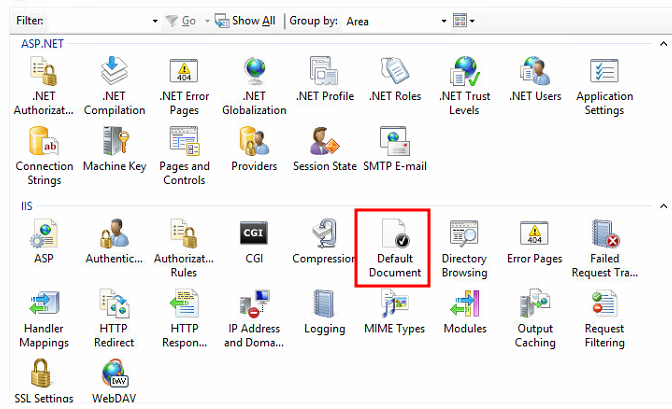Open the Compression feature
672x409 pixels.
point(324,242)
